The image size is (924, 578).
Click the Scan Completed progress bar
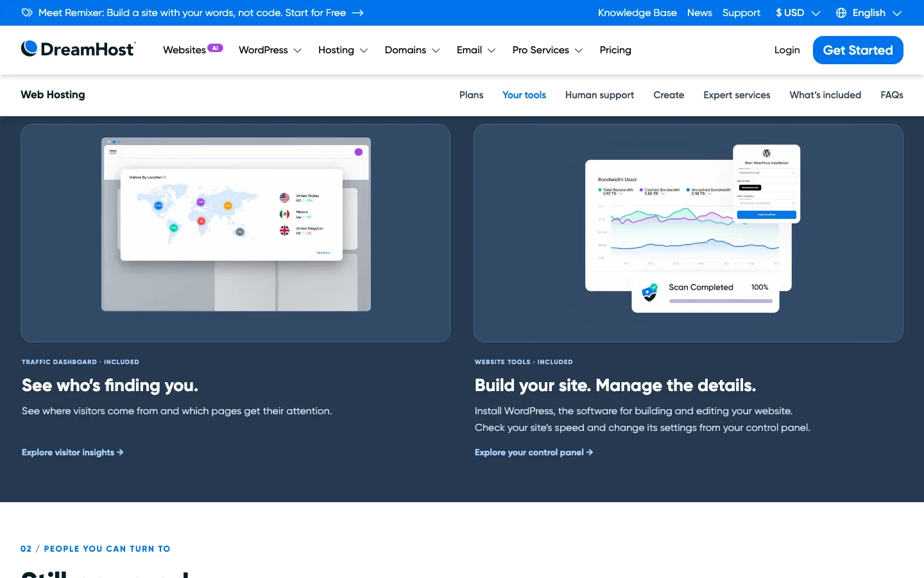tap(721, 301)
